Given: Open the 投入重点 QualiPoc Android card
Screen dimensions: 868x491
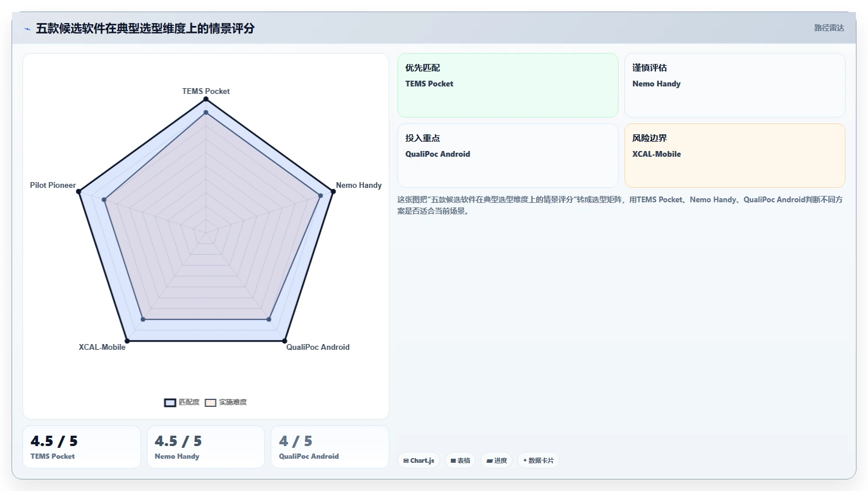Looking at the screenshot, I should click(x=508, y=156).
